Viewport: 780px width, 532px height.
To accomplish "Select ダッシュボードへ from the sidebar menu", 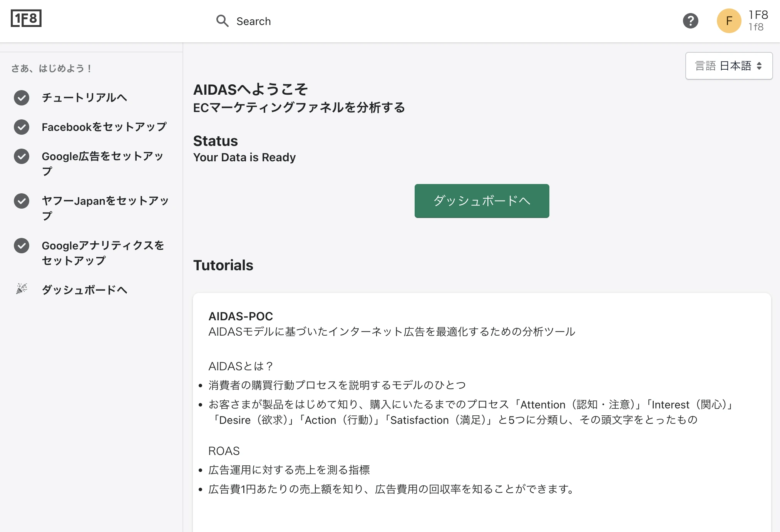I will coord(84,290).
